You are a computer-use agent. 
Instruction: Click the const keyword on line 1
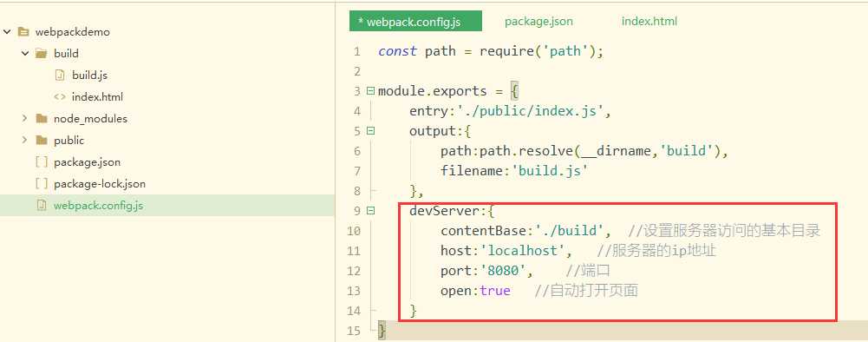coord(397,51)
